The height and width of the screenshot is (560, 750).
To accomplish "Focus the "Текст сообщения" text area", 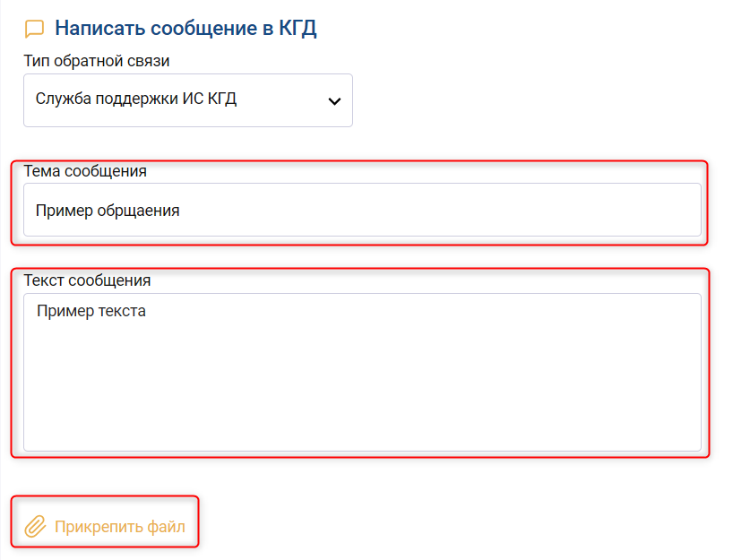I will [x=362, y=372].
